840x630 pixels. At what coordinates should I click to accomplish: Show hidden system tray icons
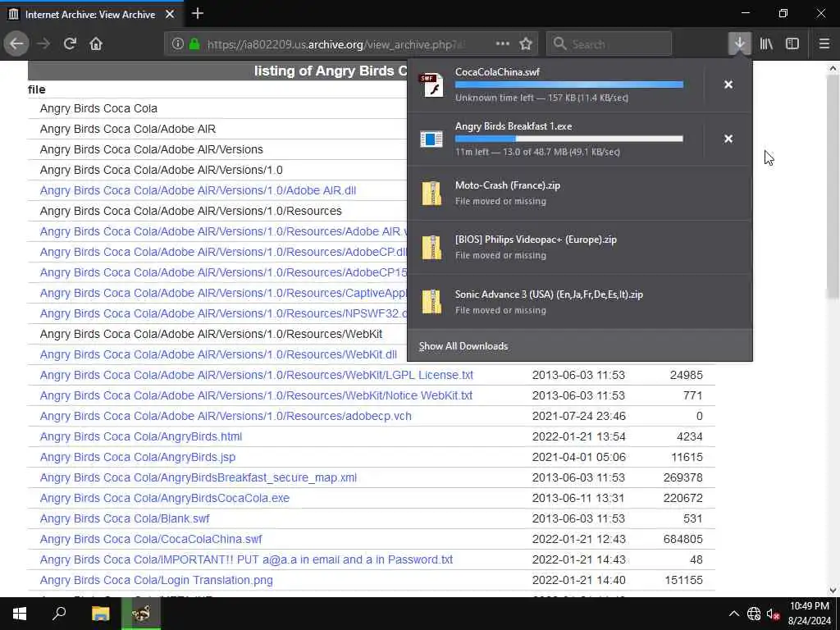point(734,614)
